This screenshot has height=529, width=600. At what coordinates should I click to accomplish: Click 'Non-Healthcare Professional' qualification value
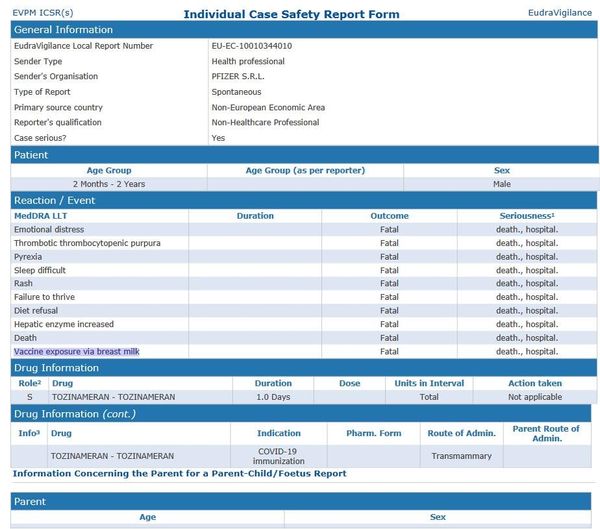point(266,122)
